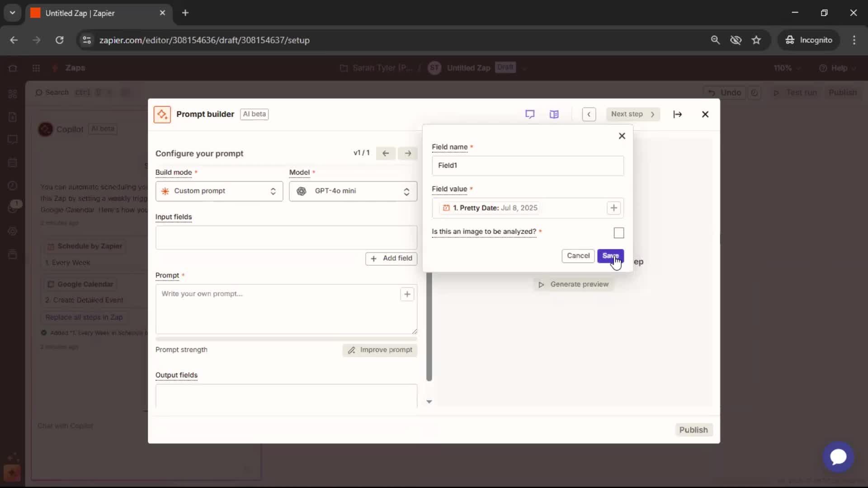Image resolution: width=868 pixels, height=488 pixels.
Task: Click the Field name input box
Action: [528, 165]
